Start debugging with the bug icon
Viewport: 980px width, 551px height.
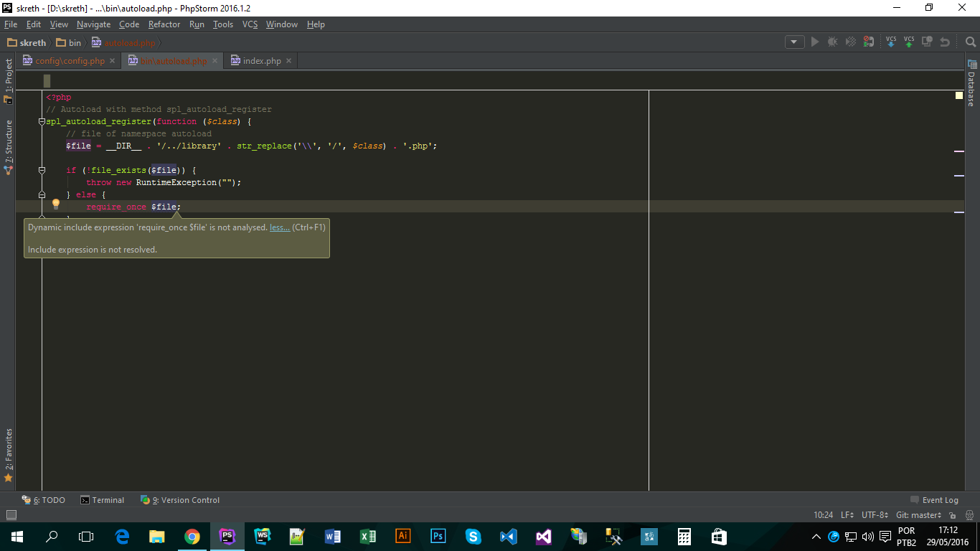pos(832,42)
